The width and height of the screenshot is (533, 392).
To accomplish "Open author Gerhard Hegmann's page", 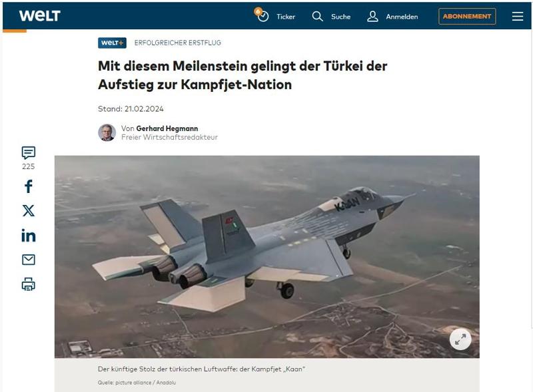I will (x=167, y=128).
